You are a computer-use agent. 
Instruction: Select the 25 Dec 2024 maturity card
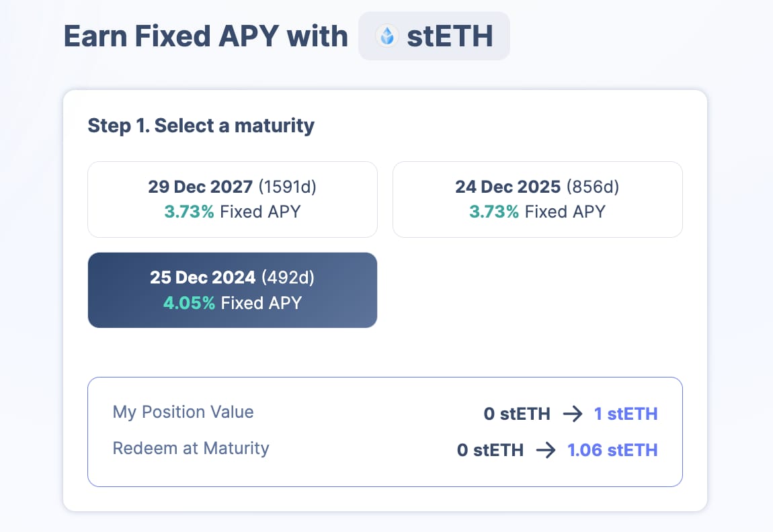click(232, 290)
